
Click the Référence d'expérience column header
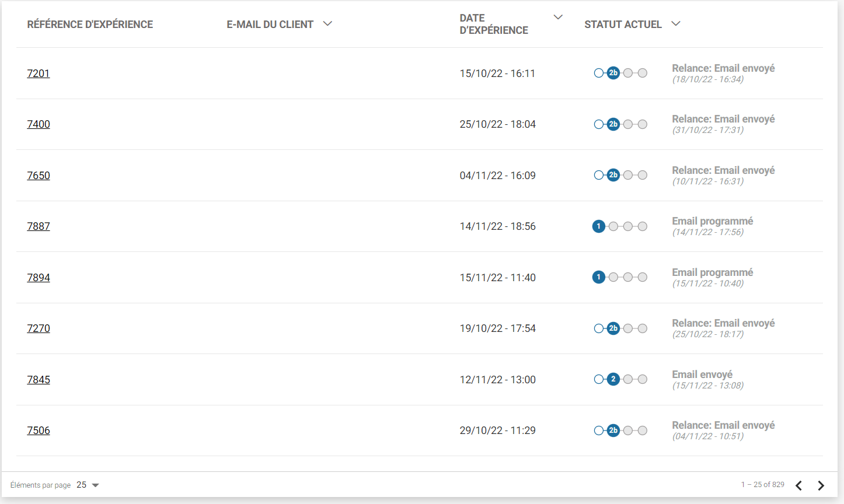point(90,24)
